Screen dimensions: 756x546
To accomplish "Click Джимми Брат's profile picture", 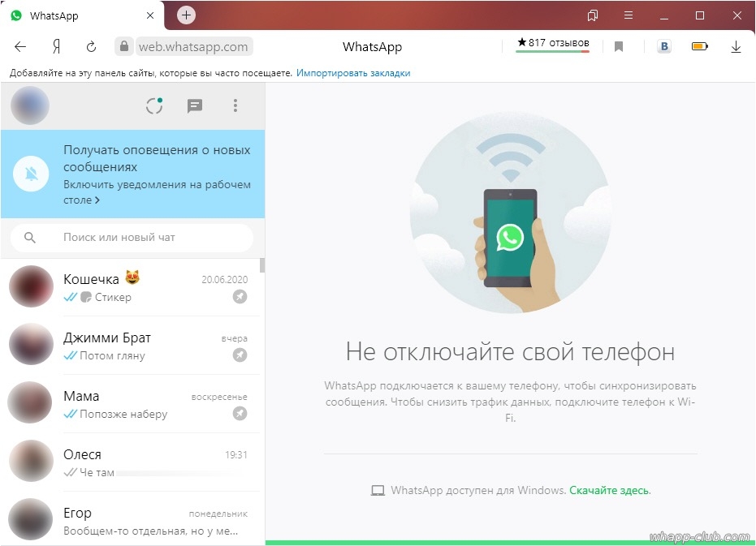I will 32,344.
